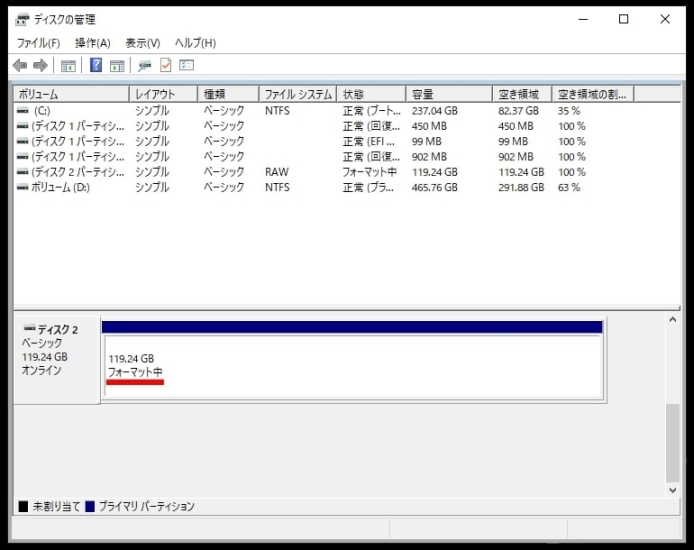Click the 291.88 GB free space cell

(521, 187)
